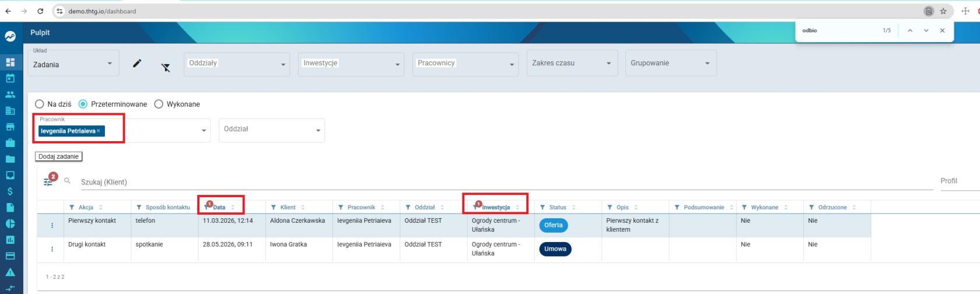Screen dimensions: 980x294
Task: Sort by the Odrzucone column arrows
Action: point(854,207)
